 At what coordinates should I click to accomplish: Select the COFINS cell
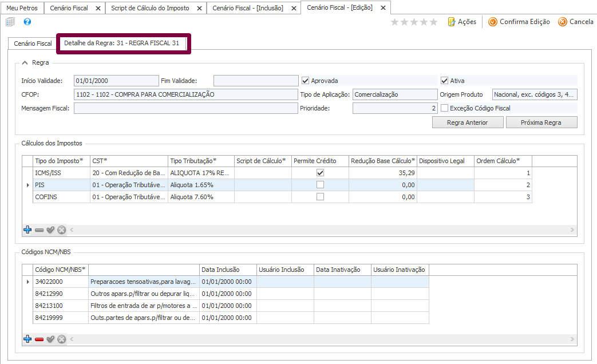61,197
